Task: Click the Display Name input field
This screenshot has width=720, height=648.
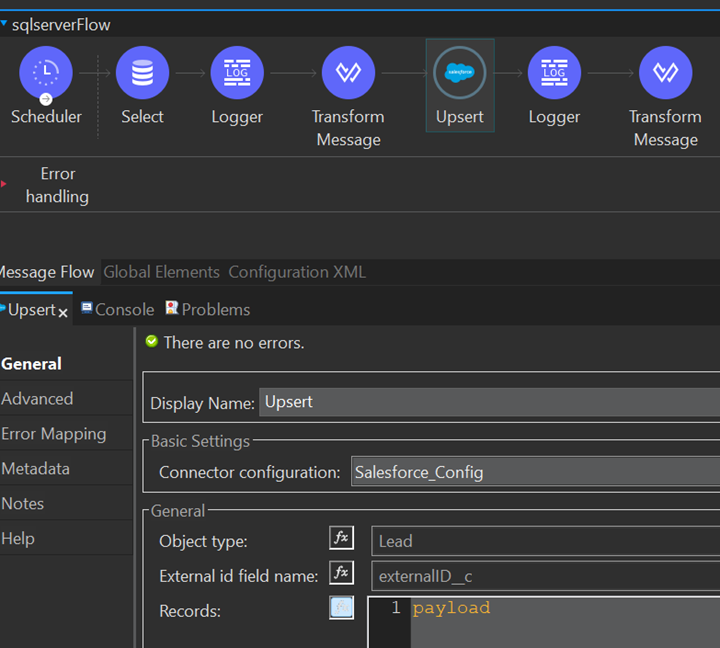Action: [x=489, y=402]
